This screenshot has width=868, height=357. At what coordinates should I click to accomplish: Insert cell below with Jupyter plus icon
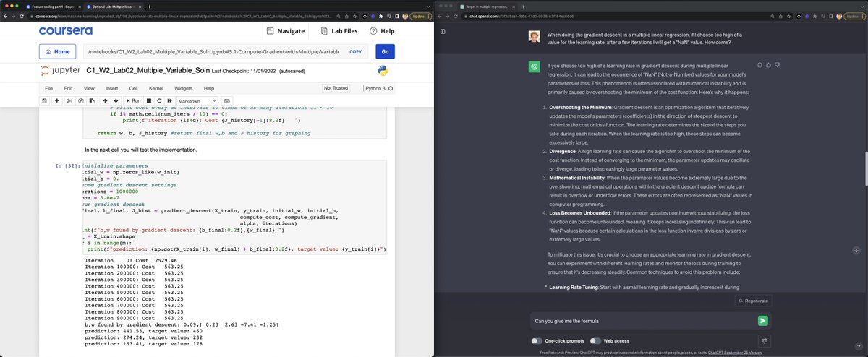57,100
